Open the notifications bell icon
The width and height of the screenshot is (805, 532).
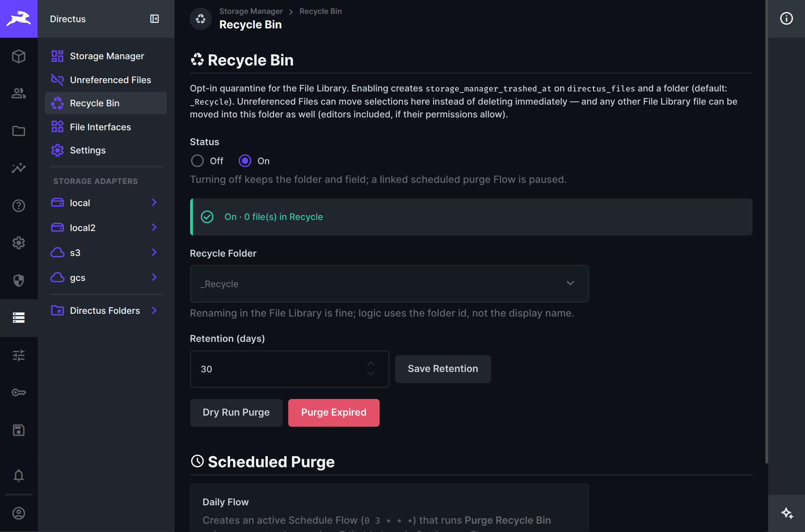click(19, 476)
